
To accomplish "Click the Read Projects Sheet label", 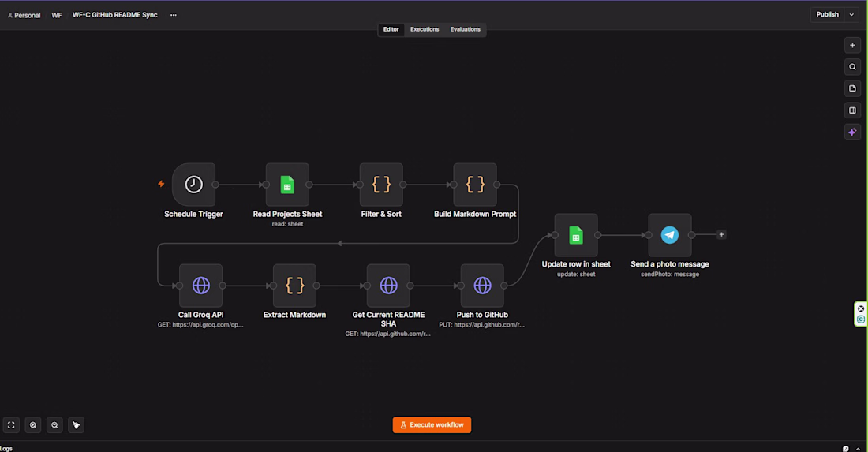I will pos(287,214).
